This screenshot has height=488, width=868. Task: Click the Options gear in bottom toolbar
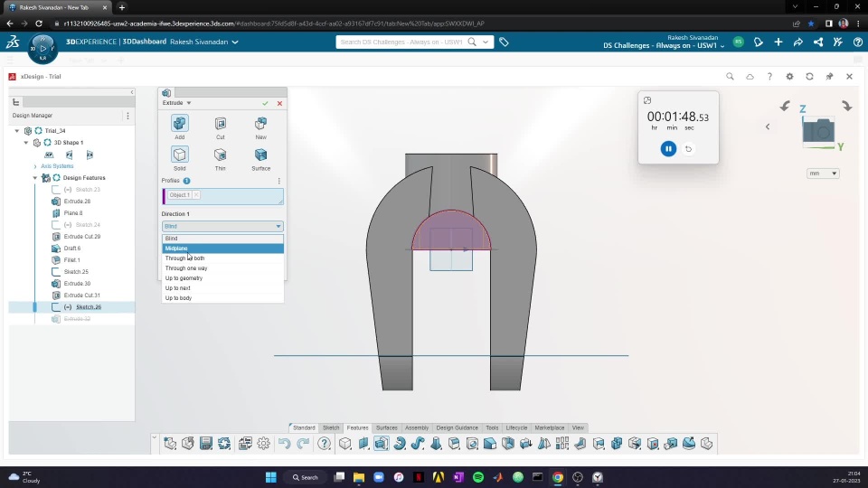tap(263, 443)
